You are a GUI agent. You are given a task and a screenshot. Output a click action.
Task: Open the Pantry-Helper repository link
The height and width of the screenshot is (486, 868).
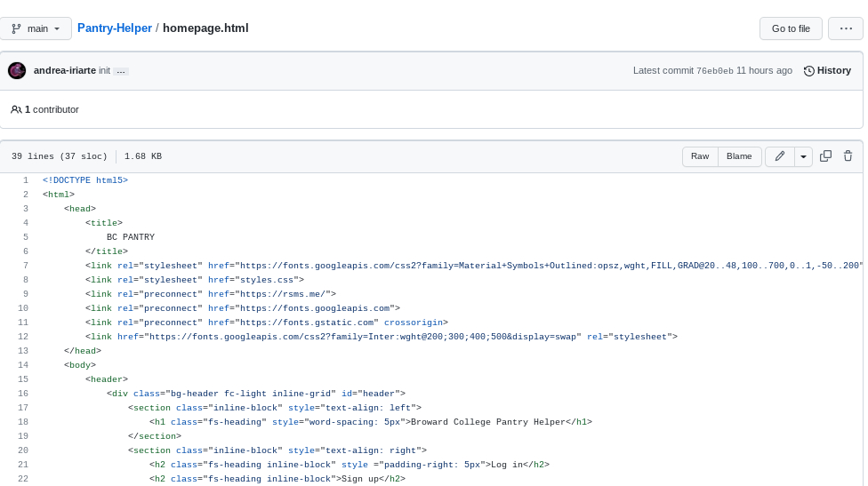(115, 28)
